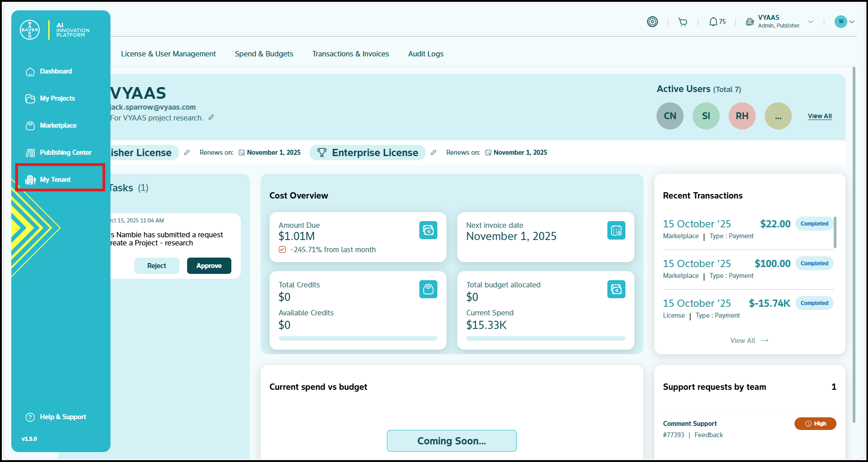This screenshot has width=868, height=462.
Task: Click the Total Credits bag icon
Action: tap(428, 289)
